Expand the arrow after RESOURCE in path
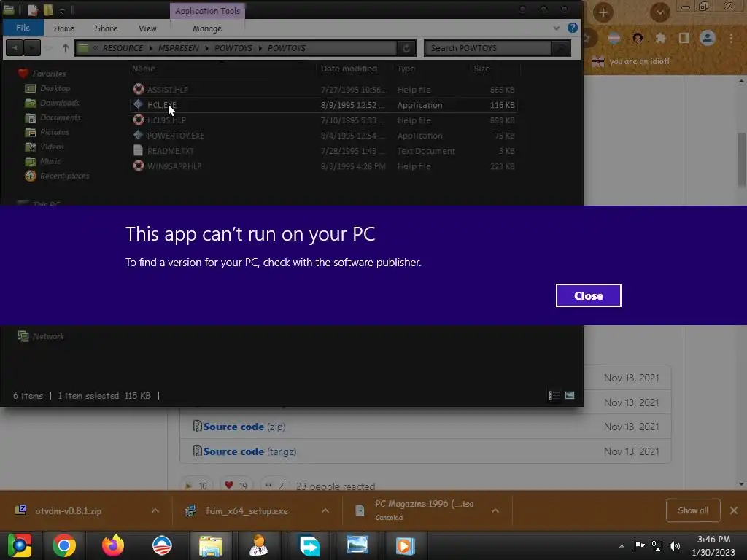Image resolution: width=747 pixels, height=560 pixels. 150,48
